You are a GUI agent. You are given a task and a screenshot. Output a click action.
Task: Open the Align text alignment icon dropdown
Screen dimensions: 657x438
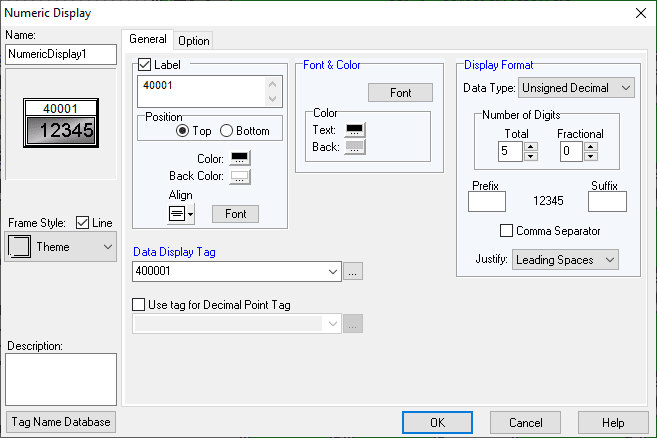coord(181,214)
